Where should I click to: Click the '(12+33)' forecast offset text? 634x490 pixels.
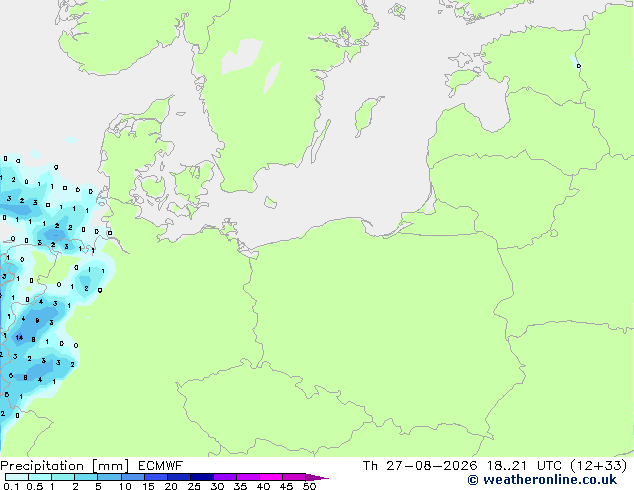click(x=598, y=466)
